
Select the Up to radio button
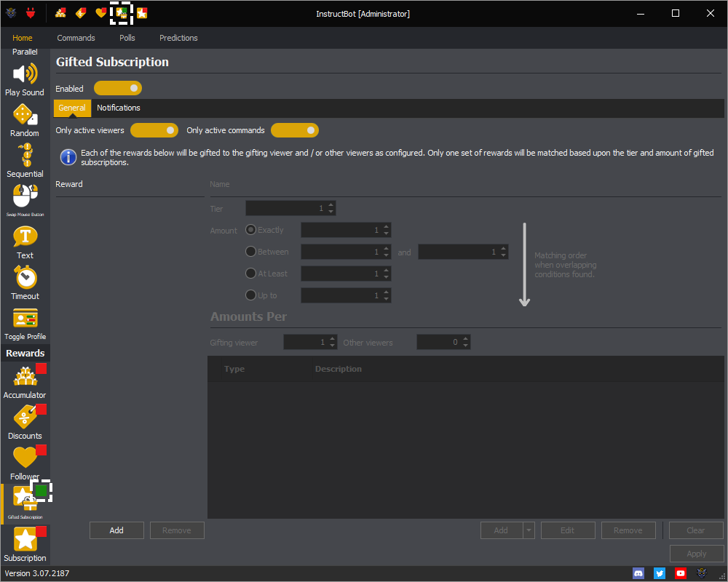tap(250, 295)
